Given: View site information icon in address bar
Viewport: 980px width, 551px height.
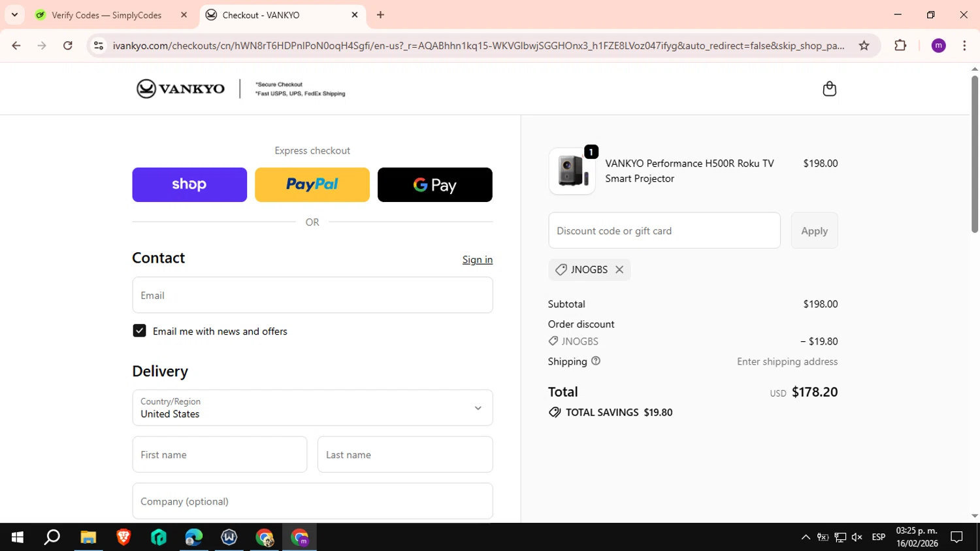Looking at the screenshot, I should coord(99,46).
